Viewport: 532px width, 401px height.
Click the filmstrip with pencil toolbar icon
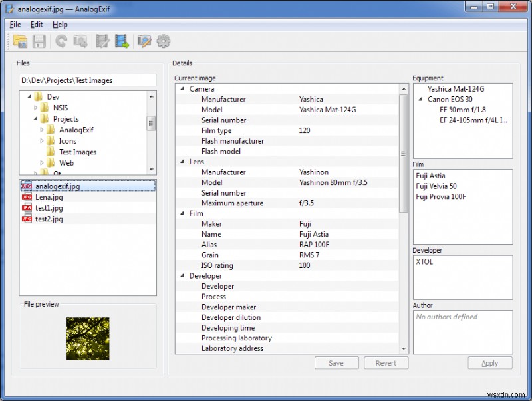point(102,41)
